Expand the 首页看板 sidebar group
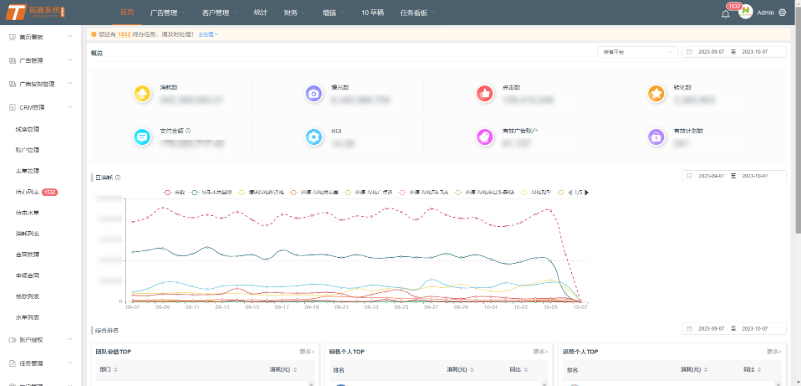This screenshot has width=801, height=386. pos(70,37)
